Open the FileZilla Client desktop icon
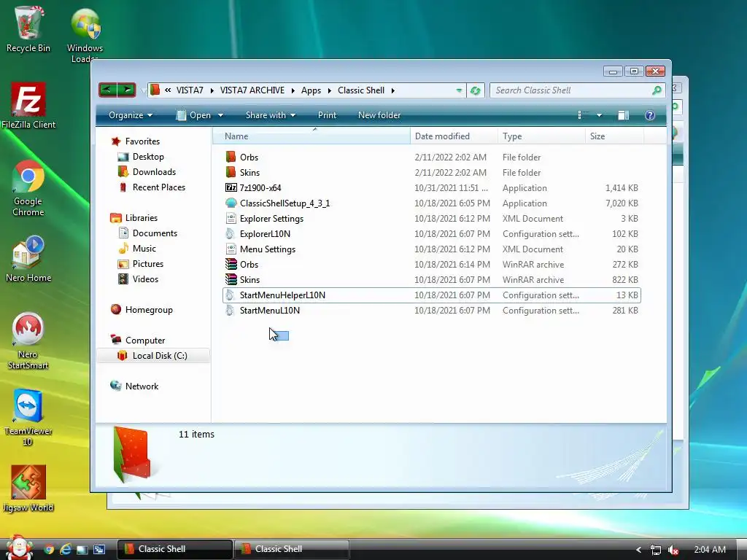 [28, 106]
